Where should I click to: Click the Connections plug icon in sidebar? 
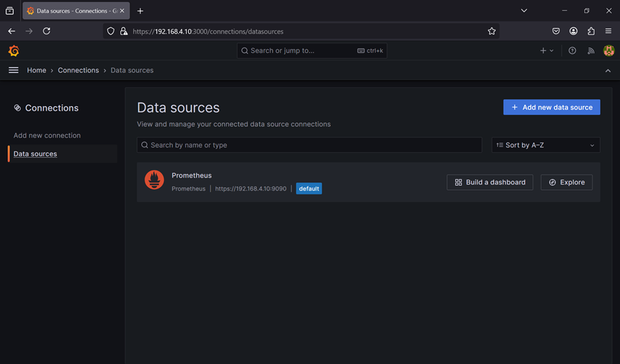pos(17,108)
